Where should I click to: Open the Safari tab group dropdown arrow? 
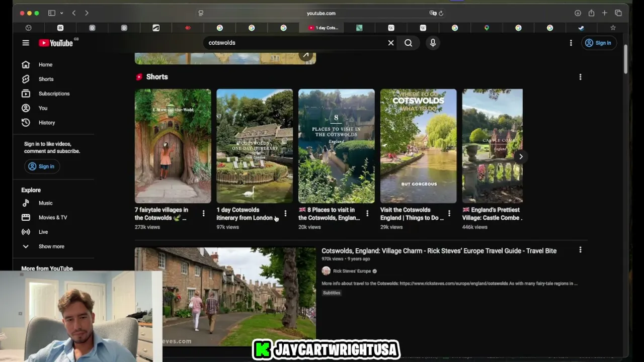tap(61, 13)
